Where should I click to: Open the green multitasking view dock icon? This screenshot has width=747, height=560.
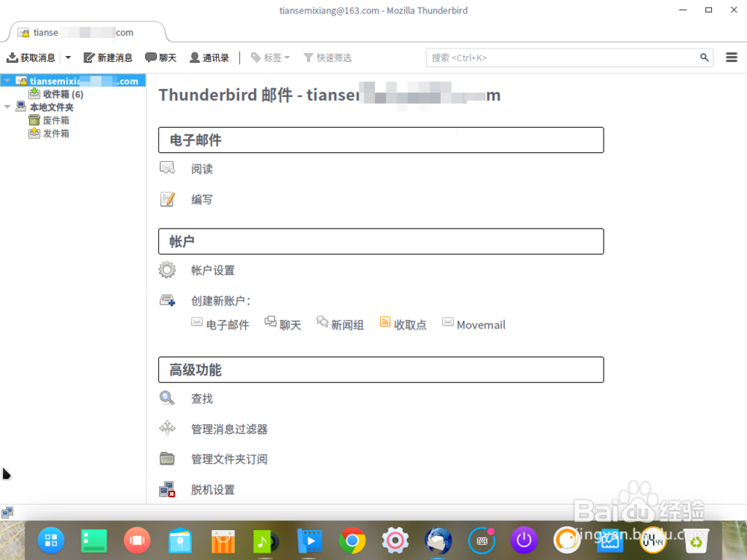tap(94, 541)
